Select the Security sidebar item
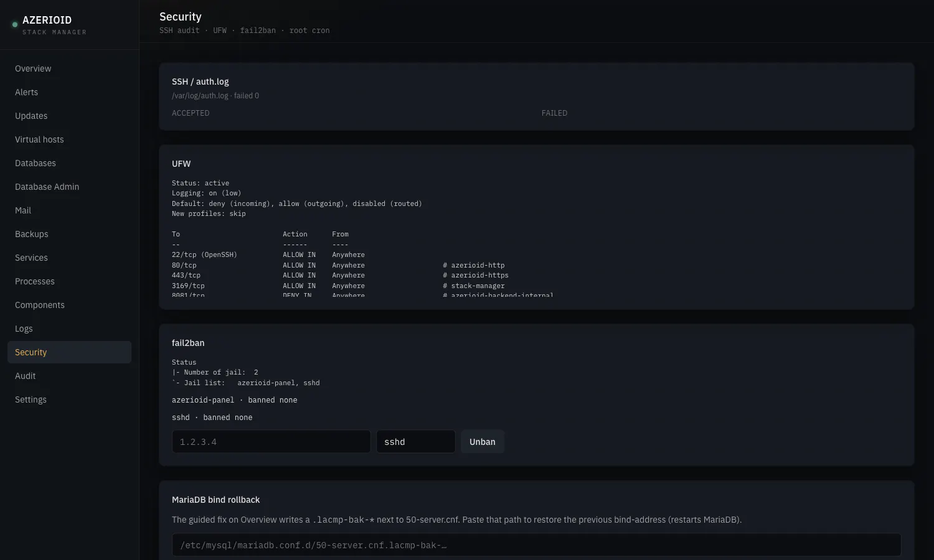This screenshot has height=560, width=934. (x=69, y=352)
